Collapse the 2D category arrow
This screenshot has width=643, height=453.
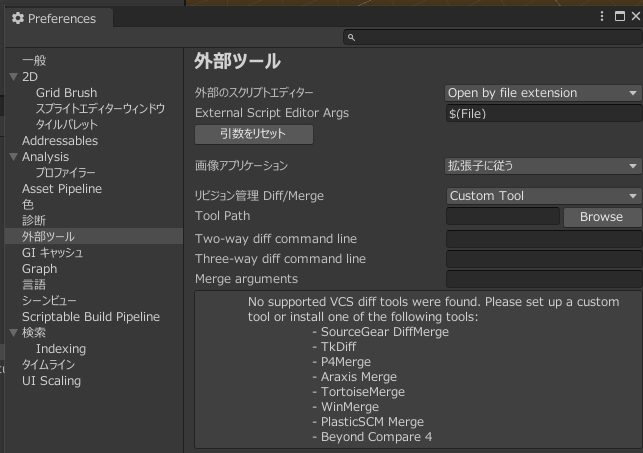pos(13,77)
